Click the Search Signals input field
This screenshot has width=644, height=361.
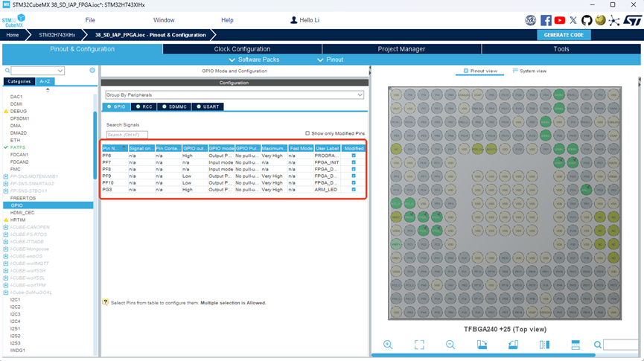tap(127, 135)
